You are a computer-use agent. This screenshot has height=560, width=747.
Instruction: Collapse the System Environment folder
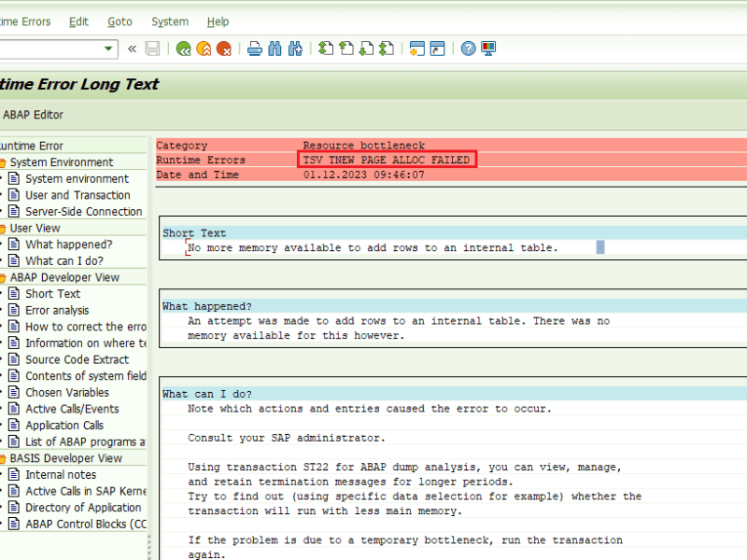(3, 162)
